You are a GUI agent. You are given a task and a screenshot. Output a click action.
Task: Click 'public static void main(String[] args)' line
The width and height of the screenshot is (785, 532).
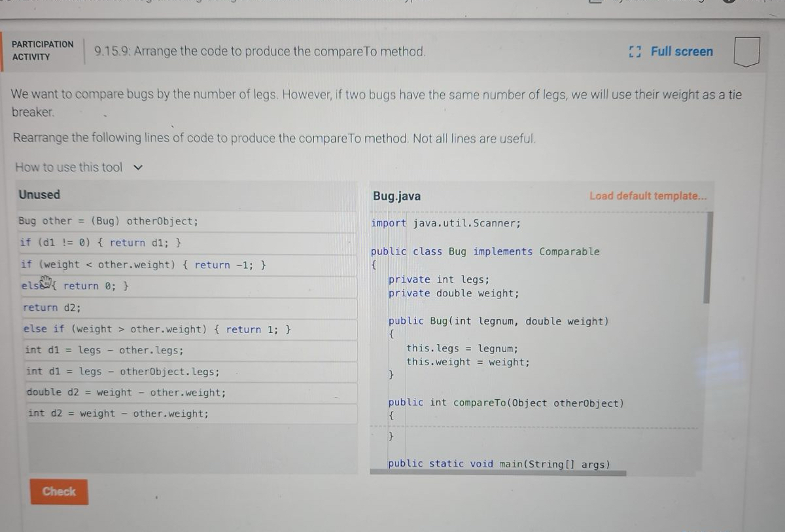coord(499,464)
